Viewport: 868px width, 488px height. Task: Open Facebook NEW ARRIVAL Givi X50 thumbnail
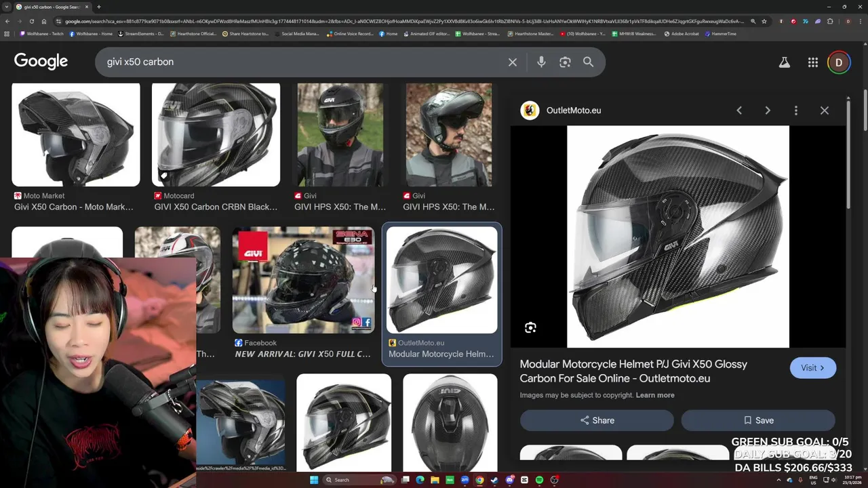click(303, 280)
